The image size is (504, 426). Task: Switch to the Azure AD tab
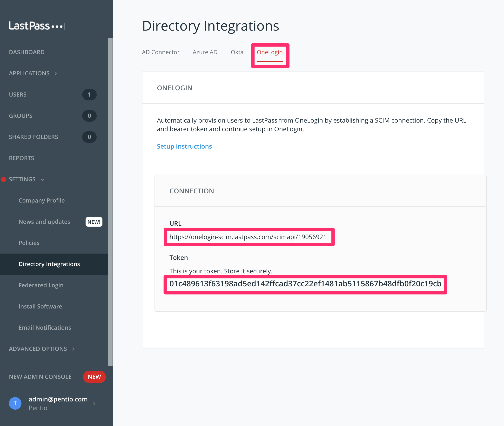point(205,52)
